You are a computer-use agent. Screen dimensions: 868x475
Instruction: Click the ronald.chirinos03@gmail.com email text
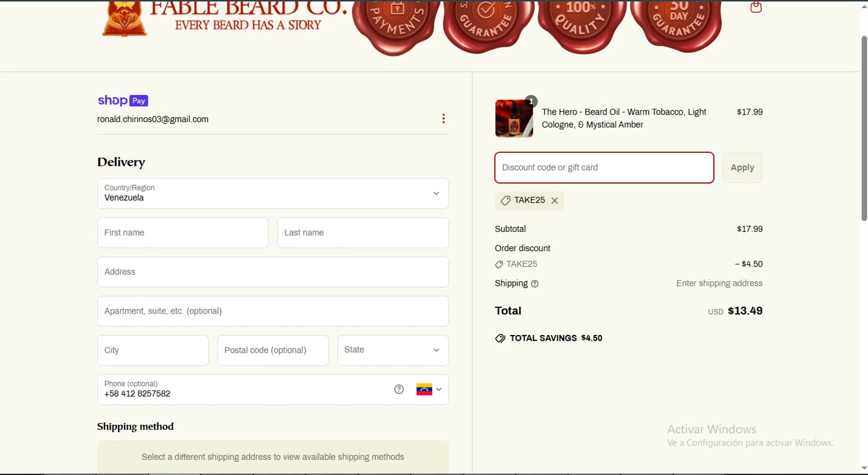coord(153,119)
